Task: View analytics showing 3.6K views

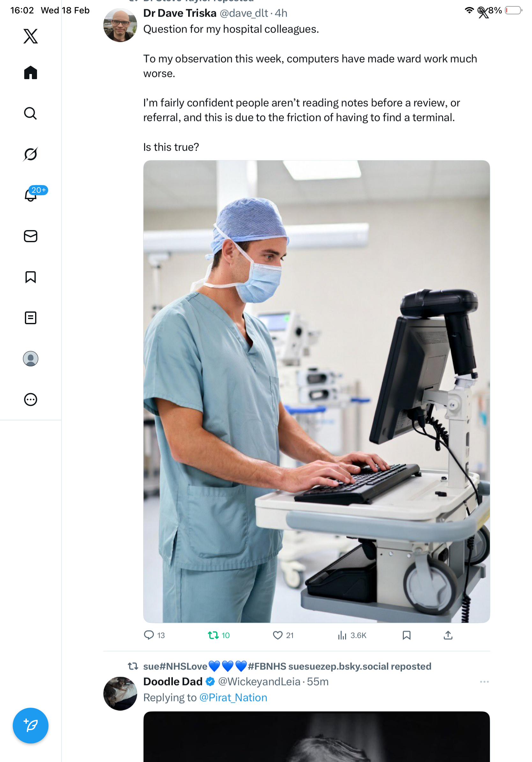Action: click(351, 635)
